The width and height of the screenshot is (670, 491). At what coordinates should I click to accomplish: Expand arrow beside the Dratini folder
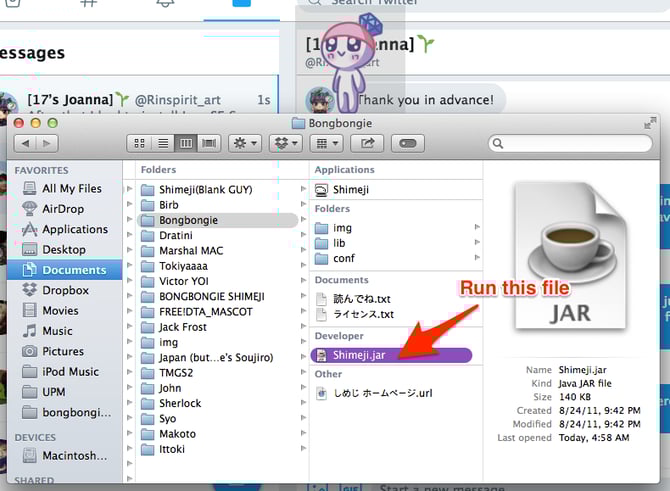pyautogui.click(x=303, y=235)
